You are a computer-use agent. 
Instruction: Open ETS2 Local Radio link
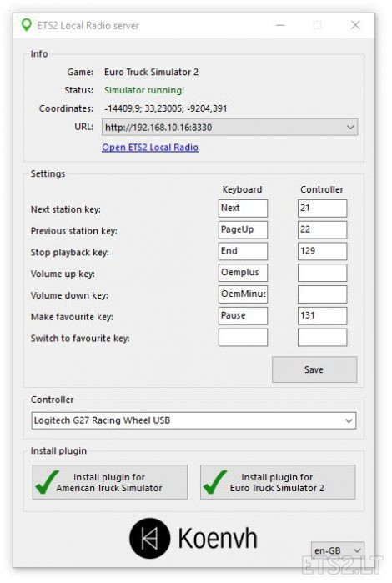[x=150, y=148]
